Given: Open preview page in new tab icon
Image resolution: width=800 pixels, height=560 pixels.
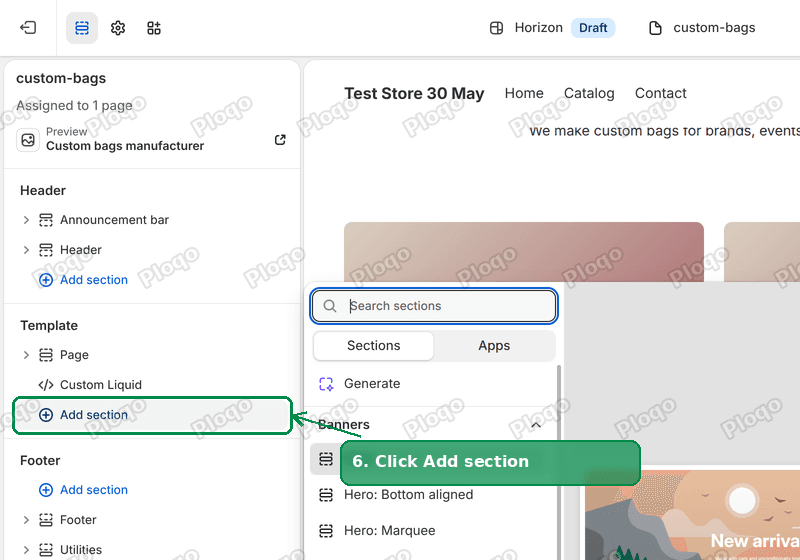Looking at the screenshot, I should pyautogui.click(x=280, y=139).
